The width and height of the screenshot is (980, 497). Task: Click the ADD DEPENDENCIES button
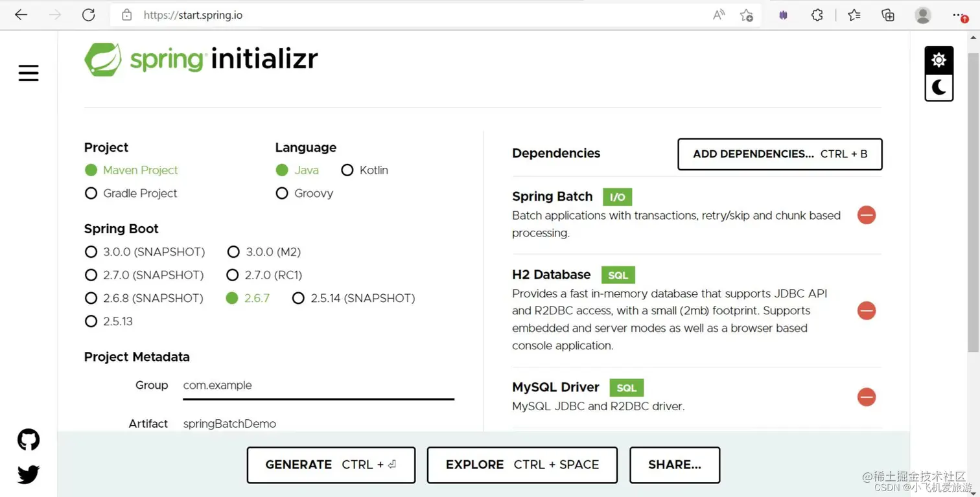tap(780, 154)
